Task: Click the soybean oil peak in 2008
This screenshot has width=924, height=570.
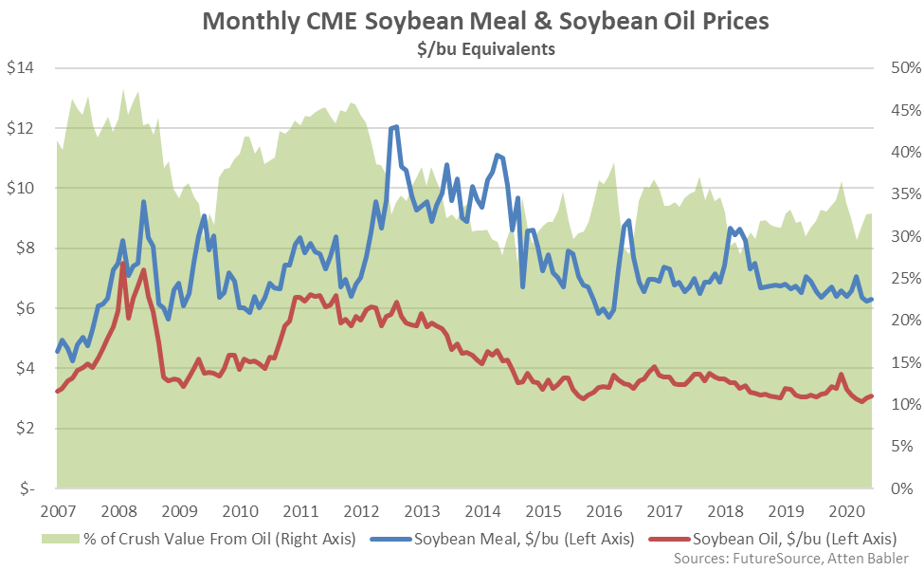Action: click(122, 264)
